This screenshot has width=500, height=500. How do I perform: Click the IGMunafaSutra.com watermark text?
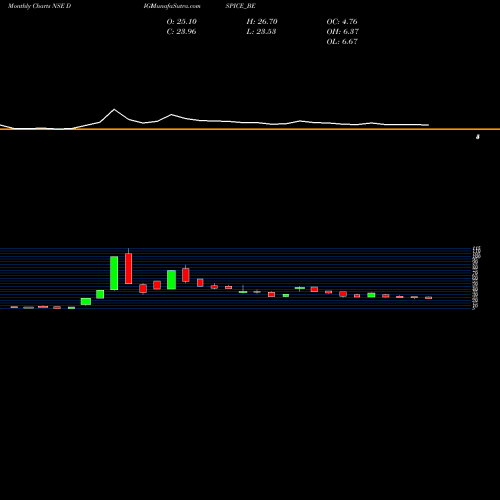172,6
